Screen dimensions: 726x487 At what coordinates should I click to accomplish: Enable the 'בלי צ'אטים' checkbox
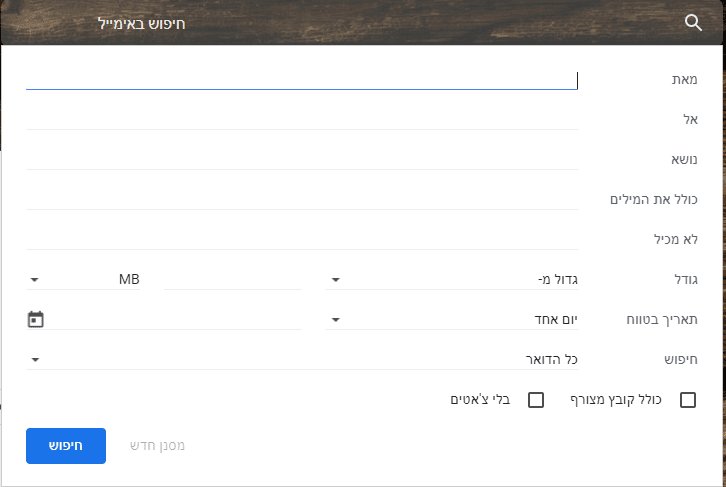tap(536, 400)
